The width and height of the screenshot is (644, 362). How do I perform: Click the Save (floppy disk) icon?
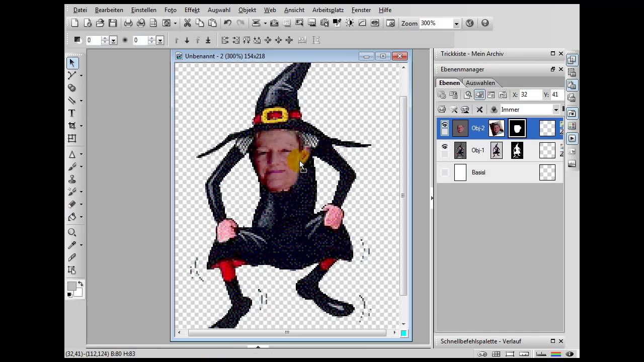(113, 23)
